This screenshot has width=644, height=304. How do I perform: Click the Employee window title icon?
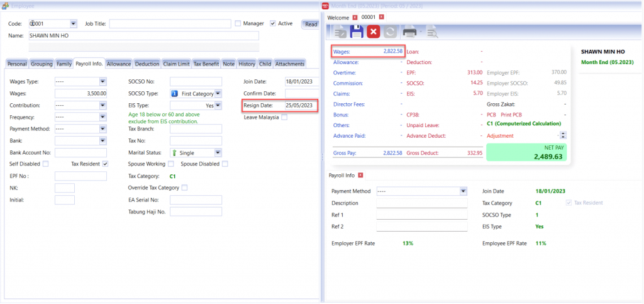[5, 6]
